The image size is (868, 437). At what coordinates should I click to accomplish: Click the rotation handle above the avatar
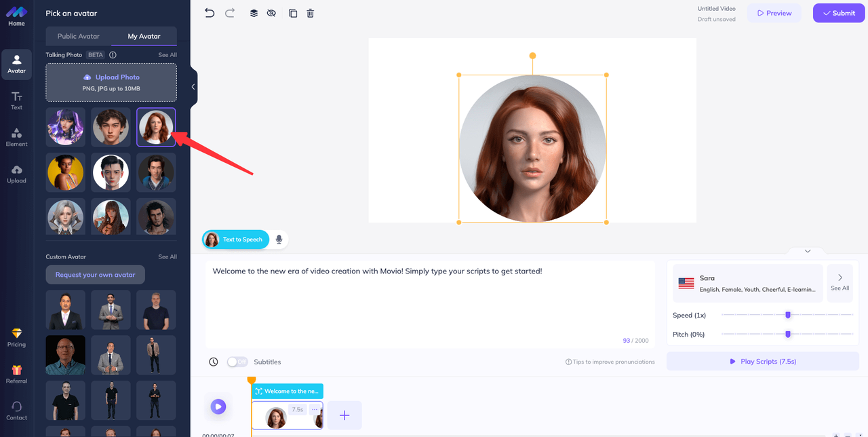pos(532,56)
